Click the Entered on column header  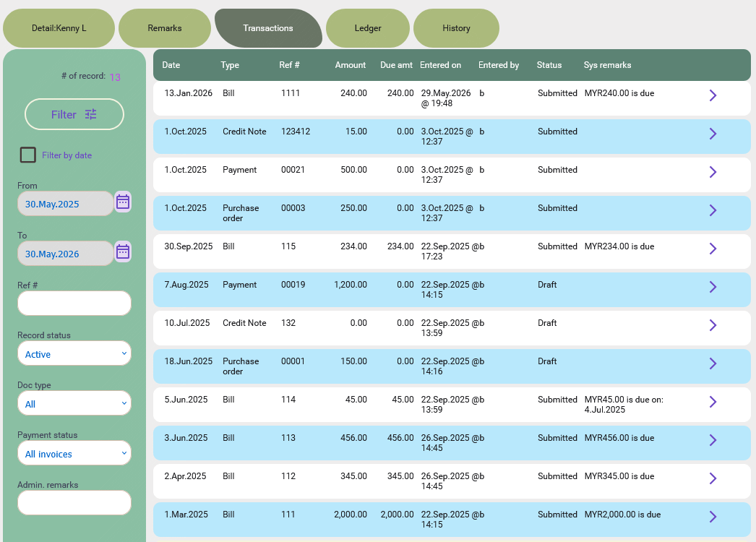coord(441,65)
